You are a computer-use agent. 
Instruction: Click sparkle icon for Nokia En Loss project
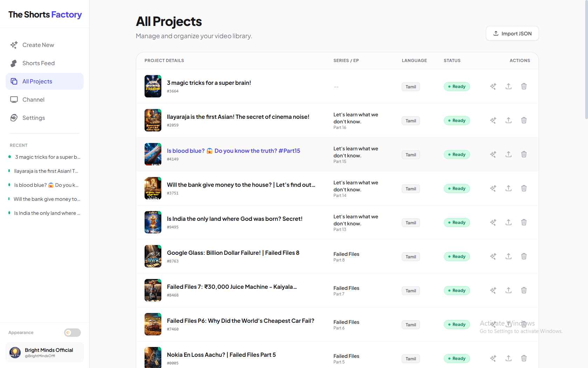point(493,358)
